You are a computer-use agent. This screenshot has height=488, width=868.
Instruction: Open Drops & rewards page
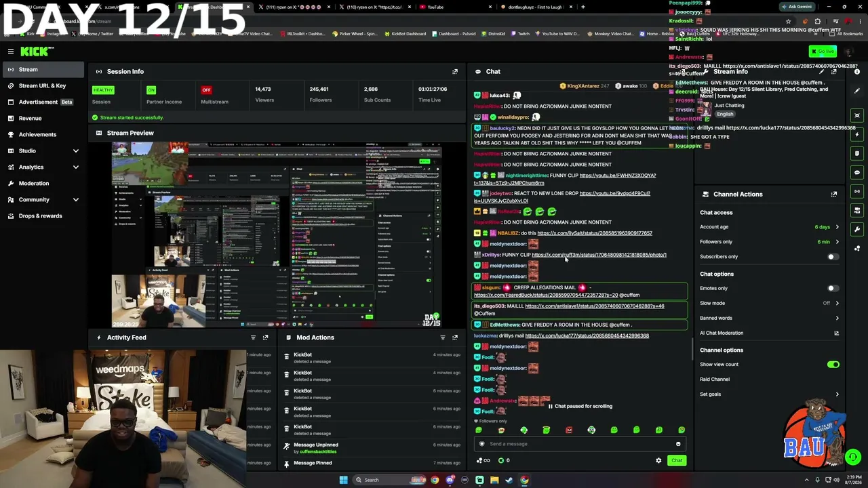[43, 216]
